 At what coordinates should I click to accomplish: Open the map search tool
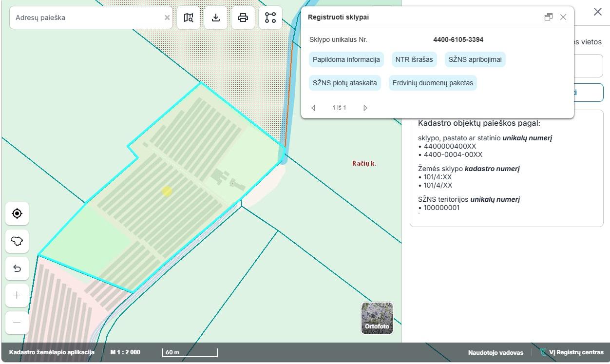(x=189, y=18)
